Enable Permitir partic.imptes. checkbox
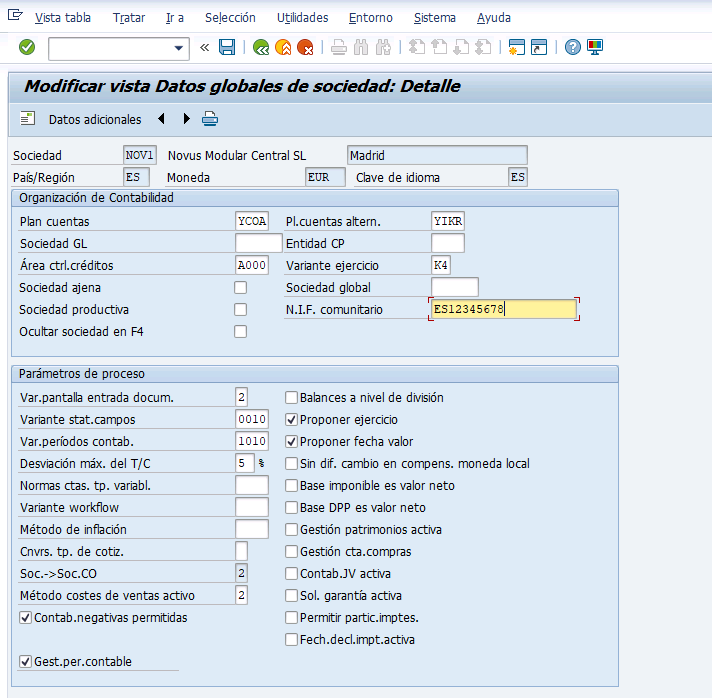This screenshot has height=698, width=712. (x=291, y=618)
